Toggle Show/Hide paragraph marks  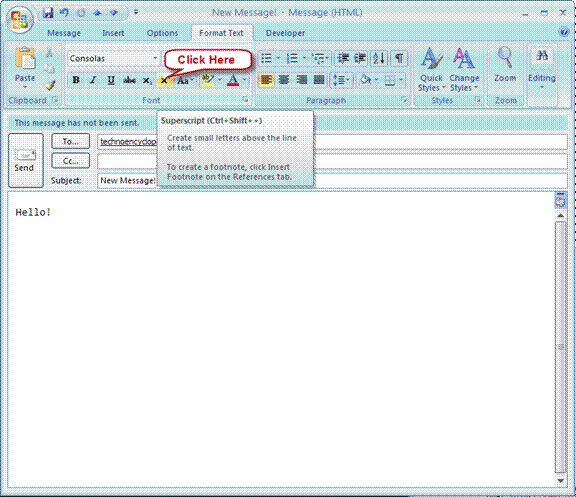pyautogui.click(x=399, y=58)
